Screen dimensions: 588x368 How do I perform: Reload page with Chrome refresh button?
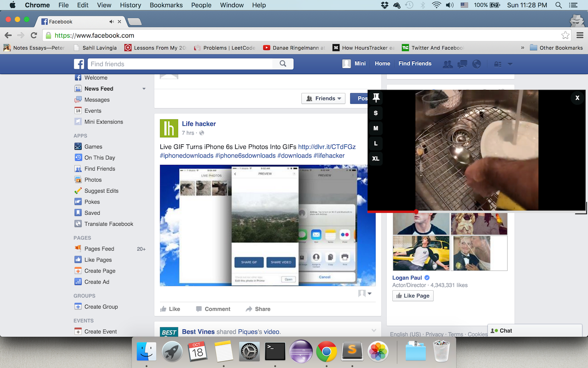click(34, 35)
